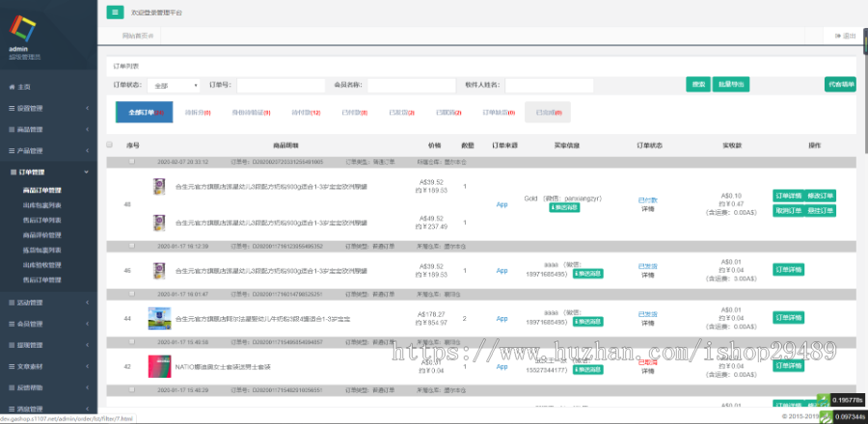Screen dimensions: 868x424
Task: Toggle the sidebar with the green hamburger button
Action: click(115, 12)
